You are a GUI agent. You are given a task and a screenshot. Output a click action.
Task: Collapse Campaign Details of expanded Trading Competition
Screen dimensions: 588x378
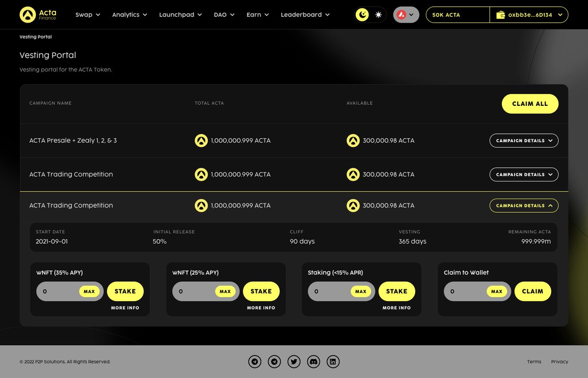coord(524,206)
